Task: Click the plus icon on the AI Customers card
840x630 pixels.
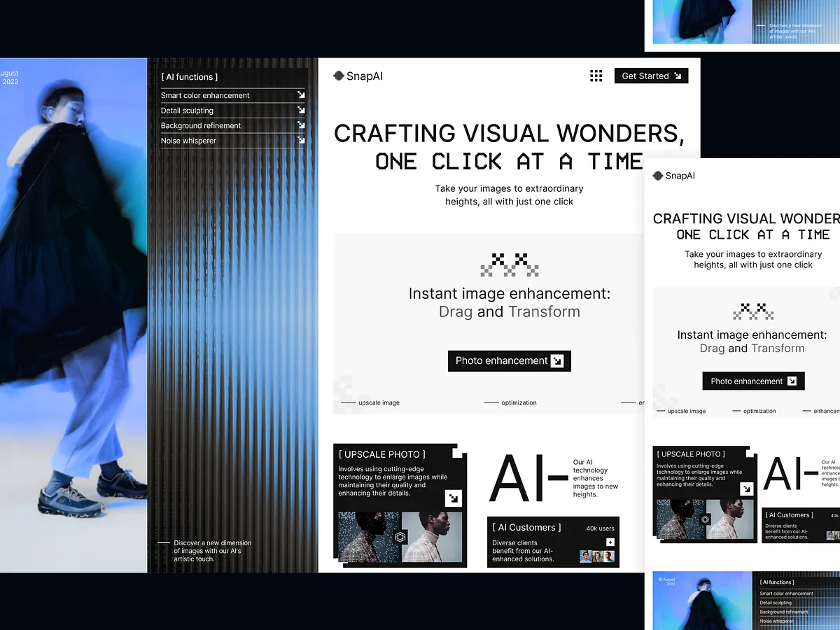Action: (610, 542)
